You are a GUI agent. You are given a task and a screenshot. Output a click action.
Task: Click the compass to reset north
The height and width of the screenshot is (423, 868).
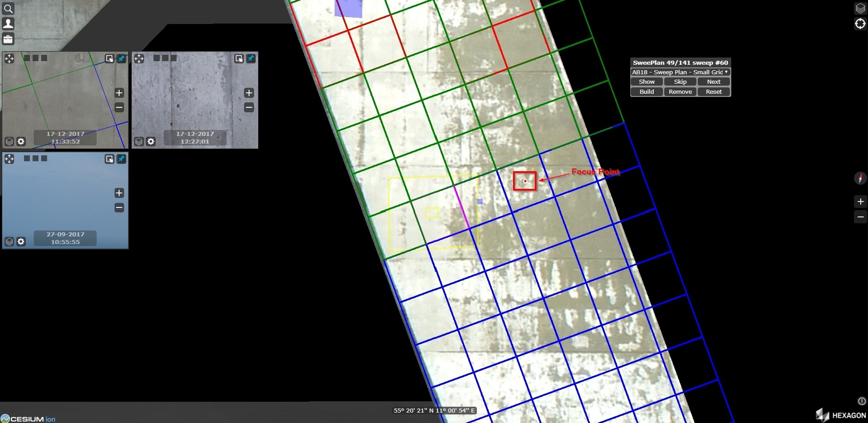pyautogui.click(x=860, y=178)
